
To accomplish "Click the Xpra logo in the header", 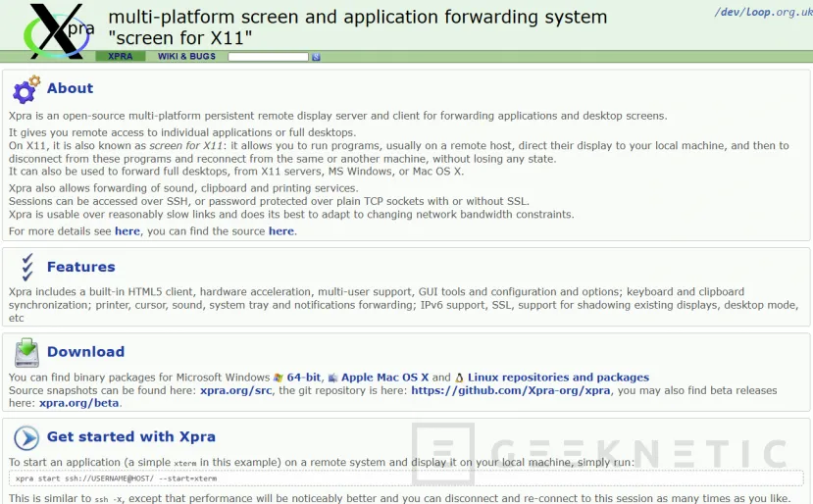I will (59, 29).
